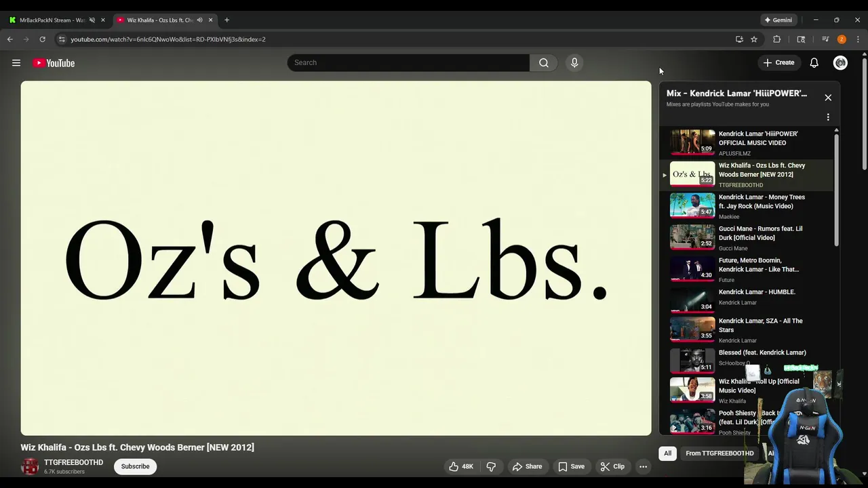Start voice search with the microphone icon
This screenshot has width=868, height=488.
pos(574,62)
